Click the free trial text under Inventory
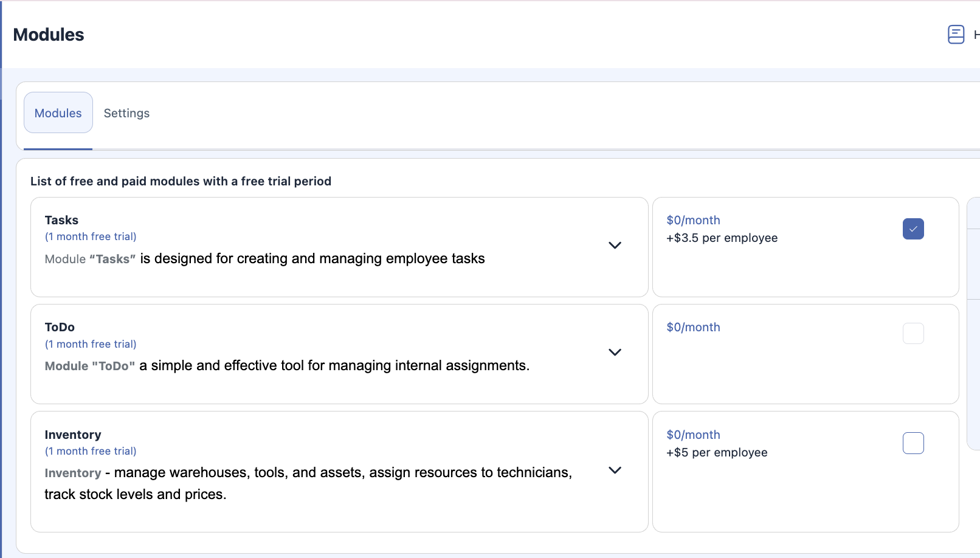The image size is (980, 558). tap(91, 451)
